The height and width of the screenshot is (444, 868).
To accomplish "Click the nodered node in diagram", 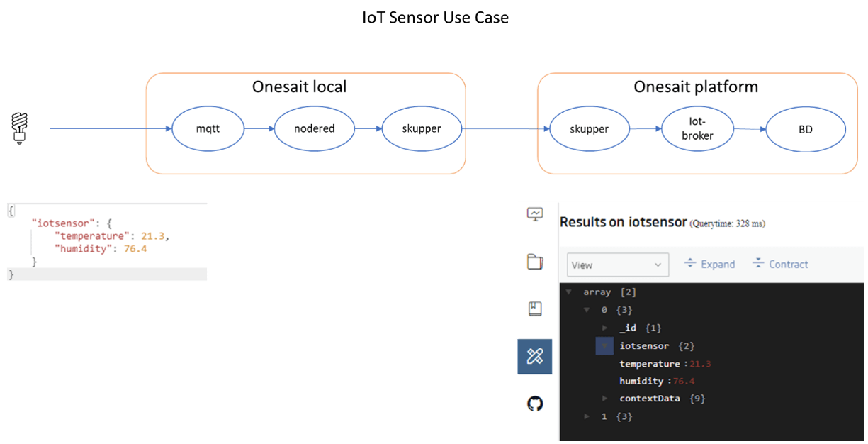I will coord(314,129).
